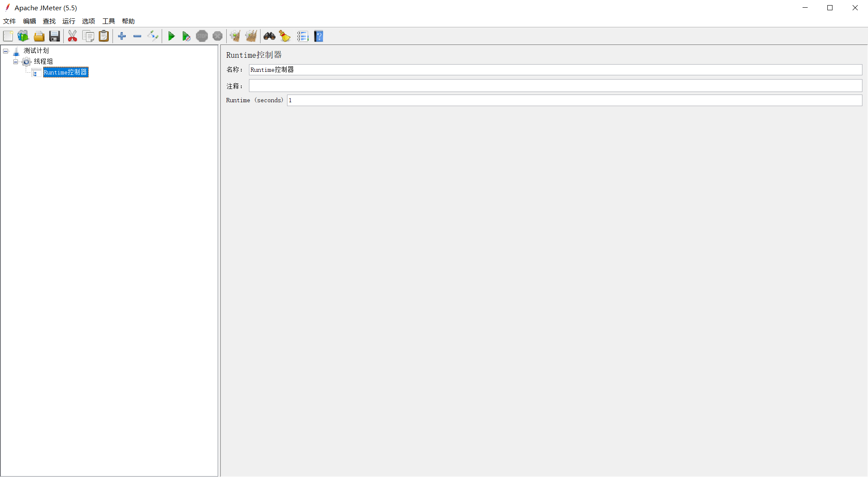Open Search with the binoculars icon
This screenshot has height=477, width=868.
[x=270, y=36]
